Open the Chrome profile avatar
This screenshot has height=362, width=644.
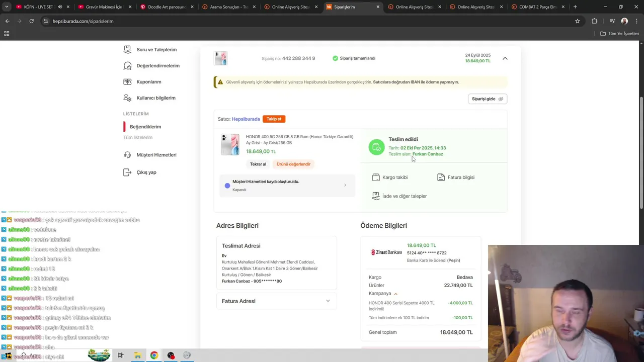(624, 21)
